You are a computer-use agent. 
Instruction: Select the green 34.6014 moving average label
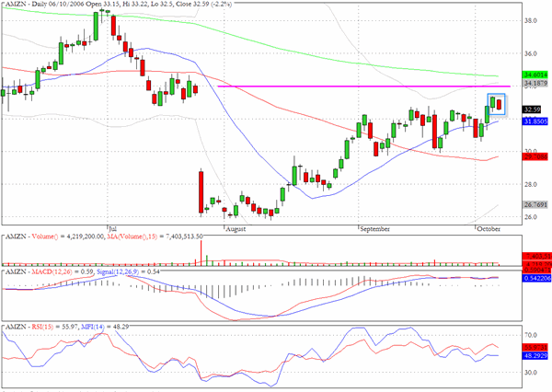tap(535, 75)
